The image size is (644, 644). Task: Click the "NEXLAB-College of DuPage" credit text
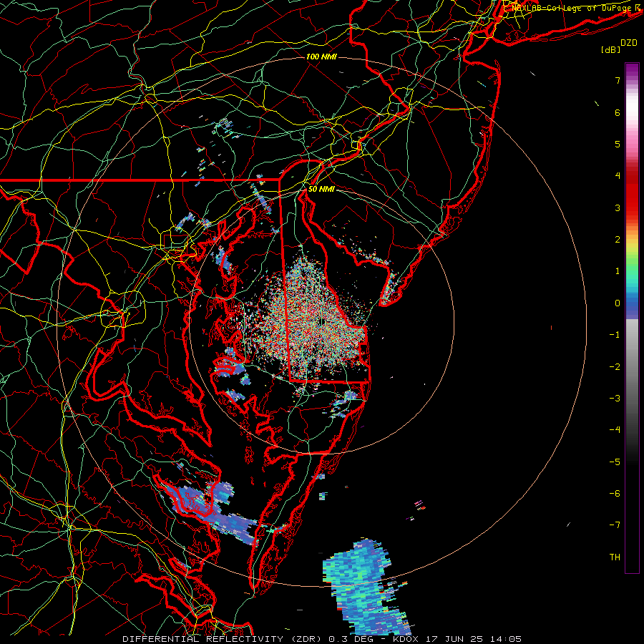coord(571,8)
